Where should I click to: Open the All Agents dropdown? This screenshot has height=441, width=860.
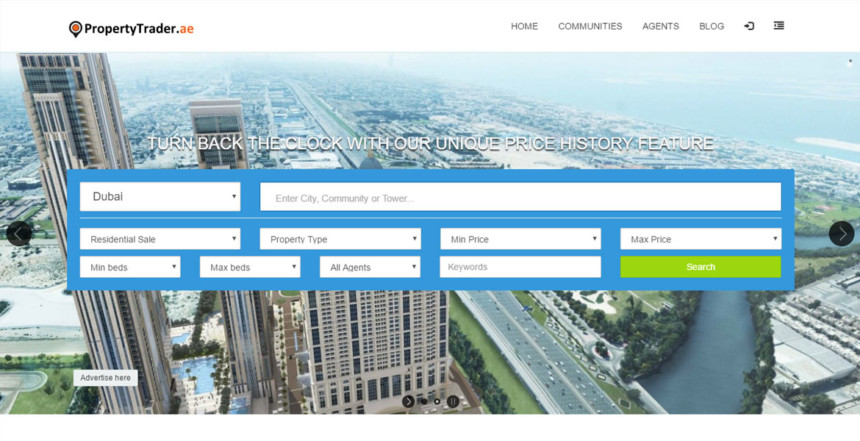pos(370,267)
